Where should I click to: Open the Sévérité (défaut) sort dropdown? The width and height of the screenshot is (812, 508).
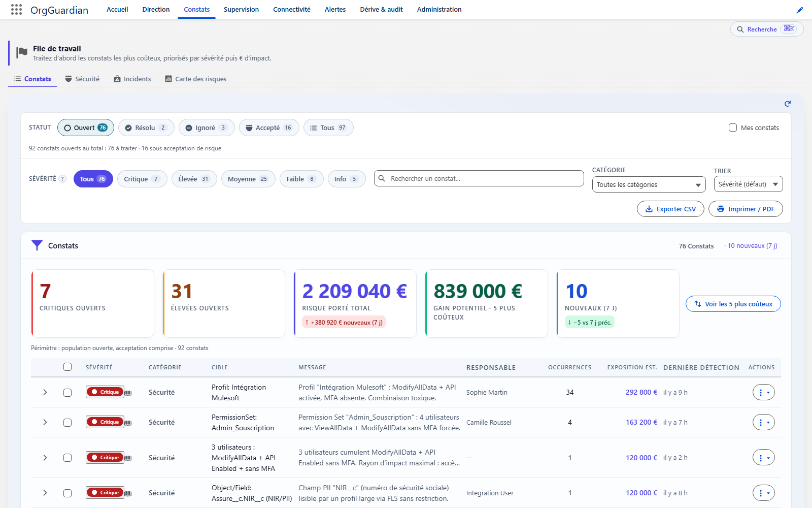[x=749, y=184]
